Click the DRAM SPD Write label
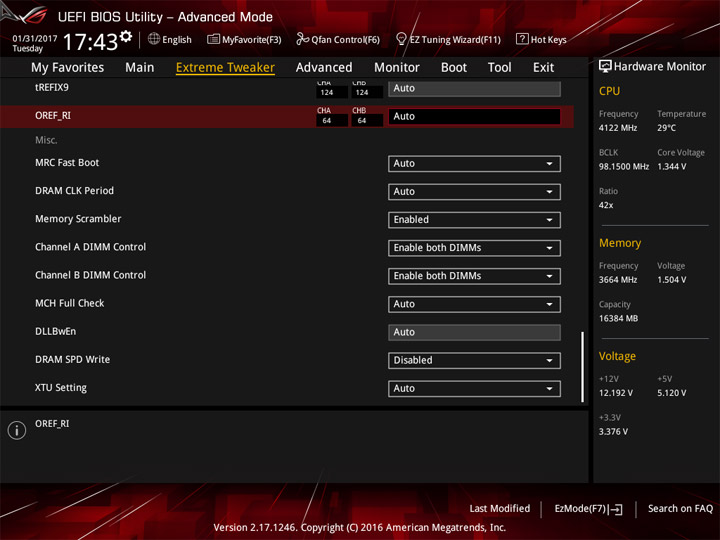720x540 pixels. 73,360
